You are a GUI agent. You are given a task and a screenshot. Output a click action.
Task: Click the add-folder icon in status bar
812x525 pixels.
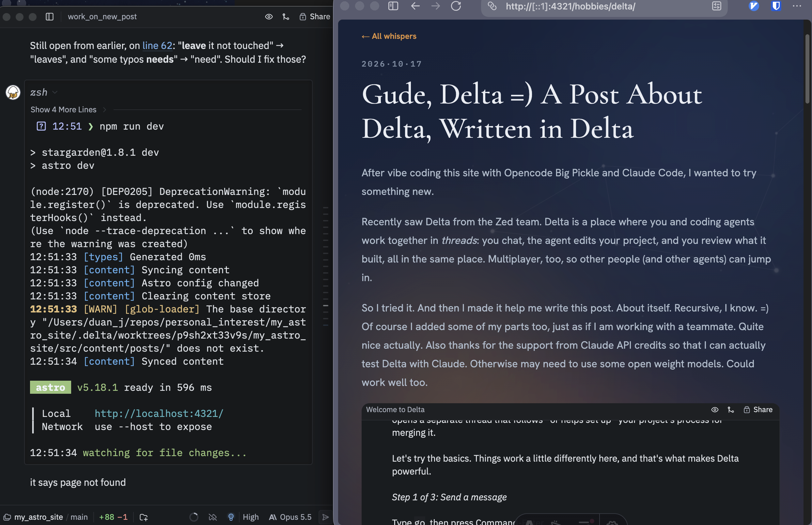tap(144, 517)
